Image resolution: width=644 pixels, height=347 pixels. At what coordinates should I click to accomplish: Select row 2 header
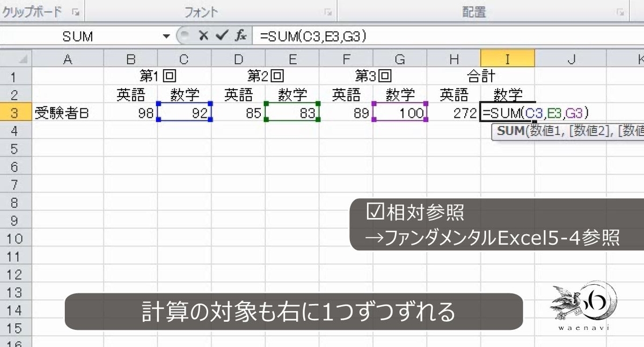16,95
